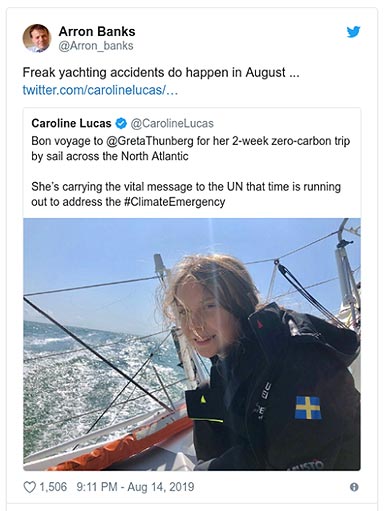384x511 pixels.
Task: Click the @CarolineLucas handle
Action: pos(172,123)
